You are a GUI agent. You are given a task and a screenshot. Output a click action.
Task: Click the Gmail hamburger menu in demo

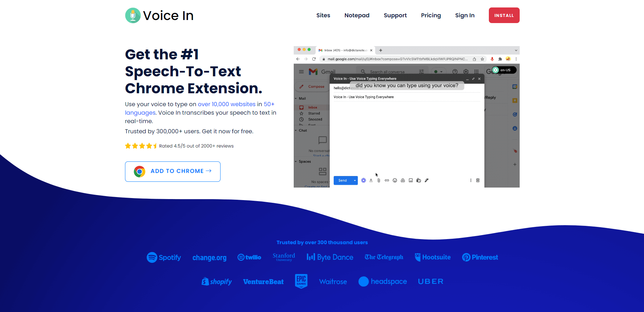point(301,72)
